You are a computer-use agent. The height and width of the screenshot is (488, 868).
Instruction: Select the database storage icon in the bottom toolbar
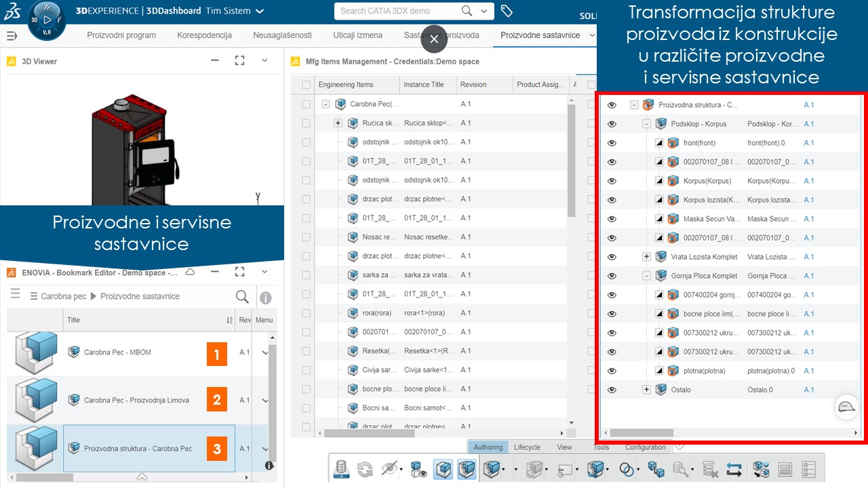coord(341,468)
